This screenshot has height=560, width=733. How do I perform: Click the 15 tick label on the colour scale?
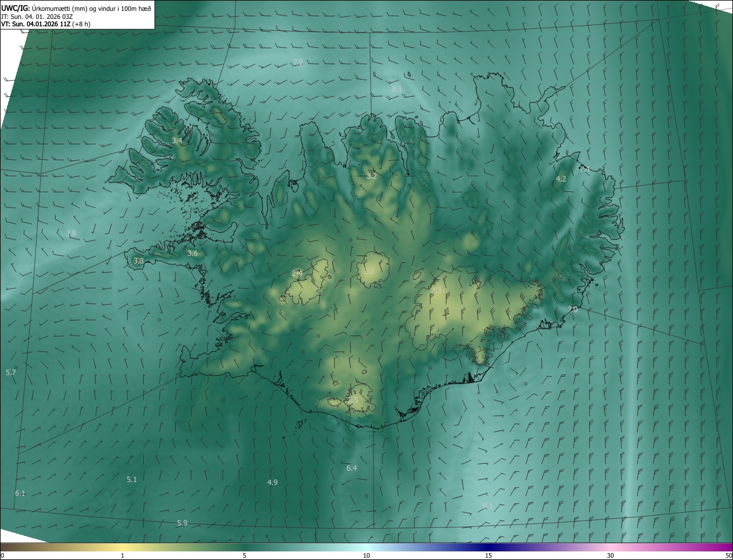[488, 556]
